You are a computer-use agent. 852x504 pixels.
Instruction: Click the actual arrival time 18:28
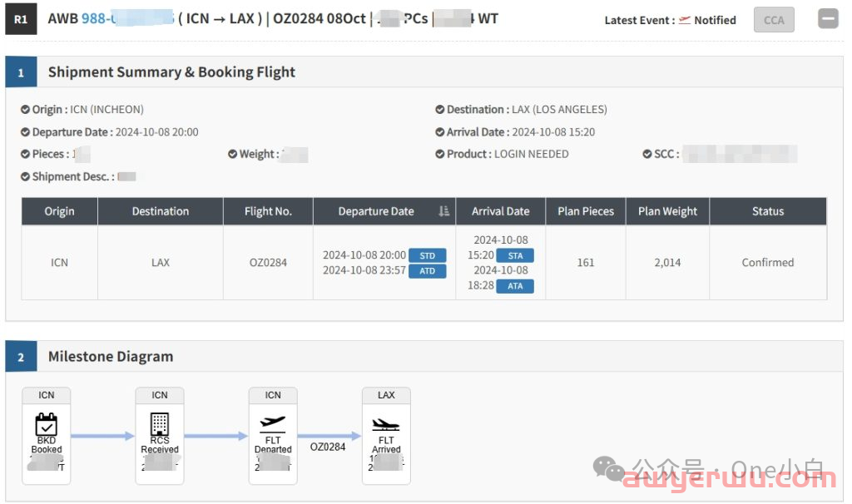coord(481,285)
